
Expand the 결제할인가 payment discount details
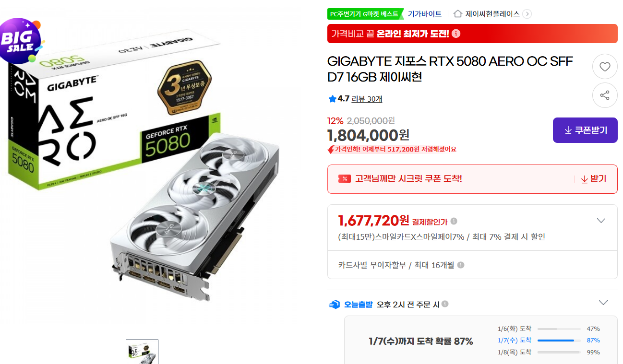(x=601, y=221)
